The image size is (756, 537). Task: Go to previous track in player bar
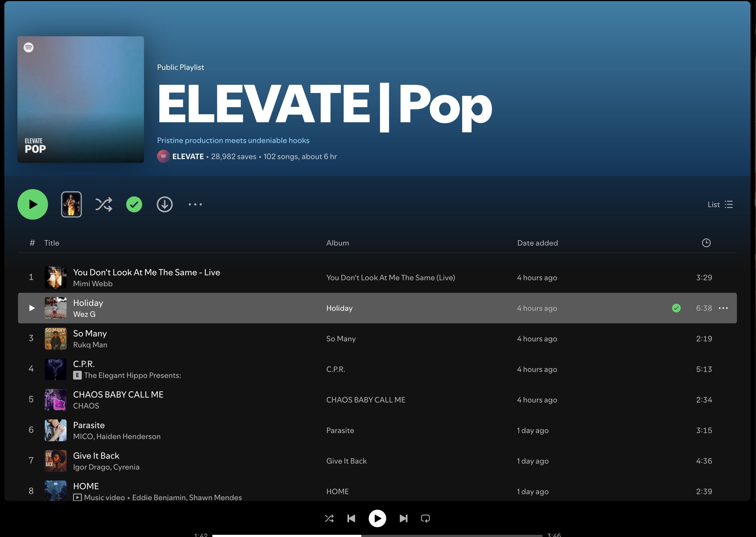(351, 518)
